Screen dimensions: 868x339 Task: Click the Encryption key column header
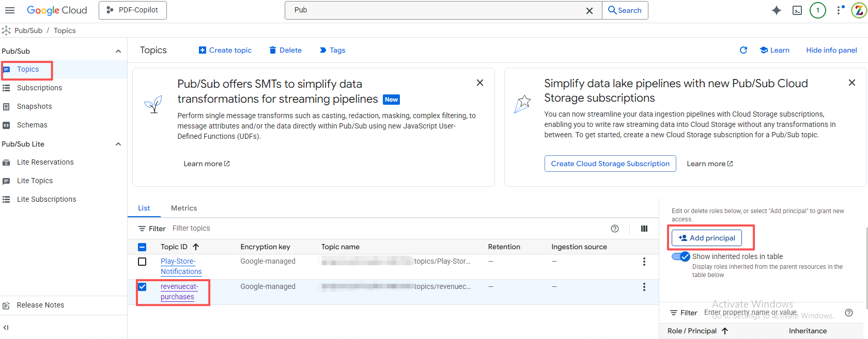click(265, 247)
